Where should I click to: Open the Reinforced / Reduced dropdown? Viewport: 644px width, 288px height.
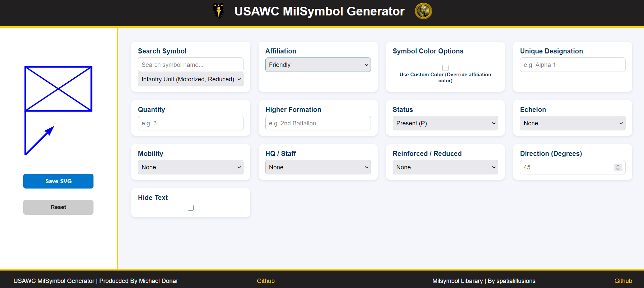(x=445, y=167)
